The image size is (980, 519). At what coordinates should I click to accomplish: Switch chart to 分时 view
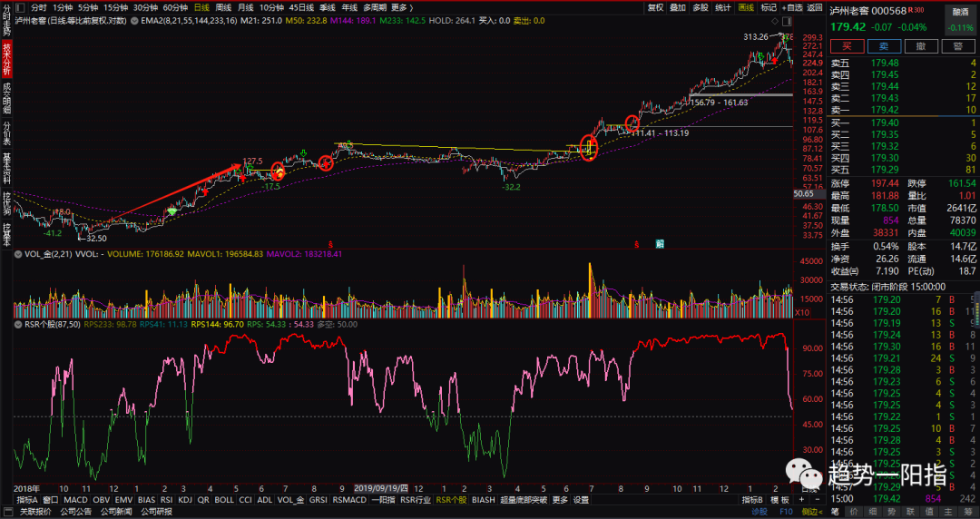38,7
